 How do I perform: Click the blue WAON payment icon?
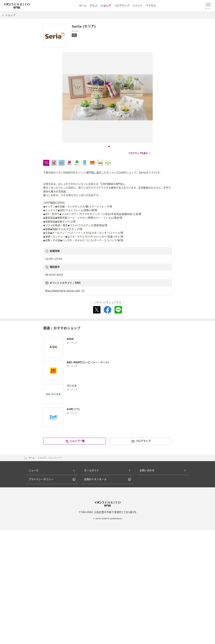pos(62,163)
